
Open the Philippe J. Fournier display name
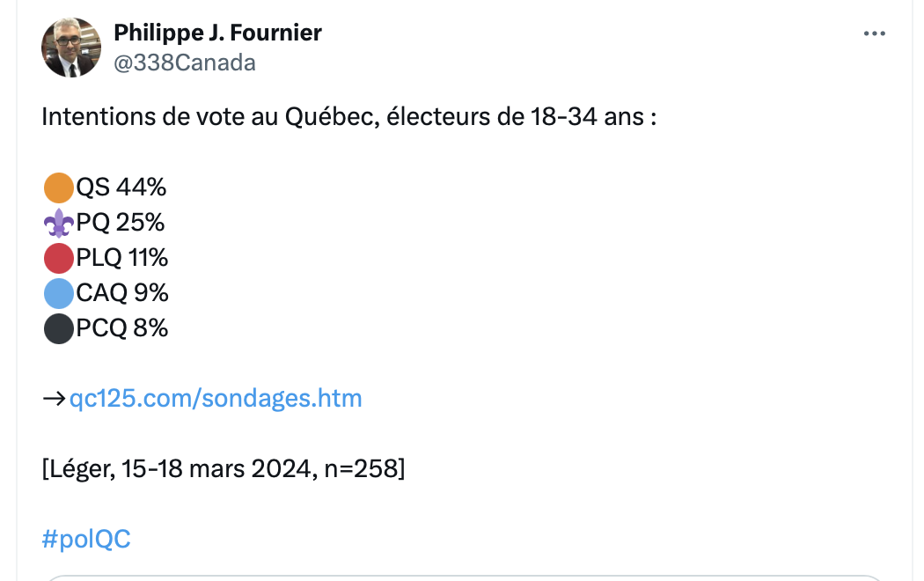pyautogui.click(x=217, y=33)
